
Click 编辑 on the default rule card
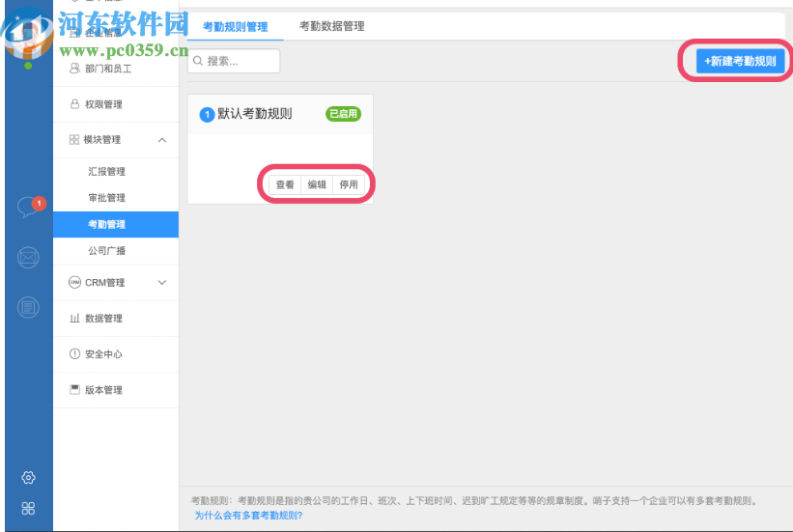317,184
